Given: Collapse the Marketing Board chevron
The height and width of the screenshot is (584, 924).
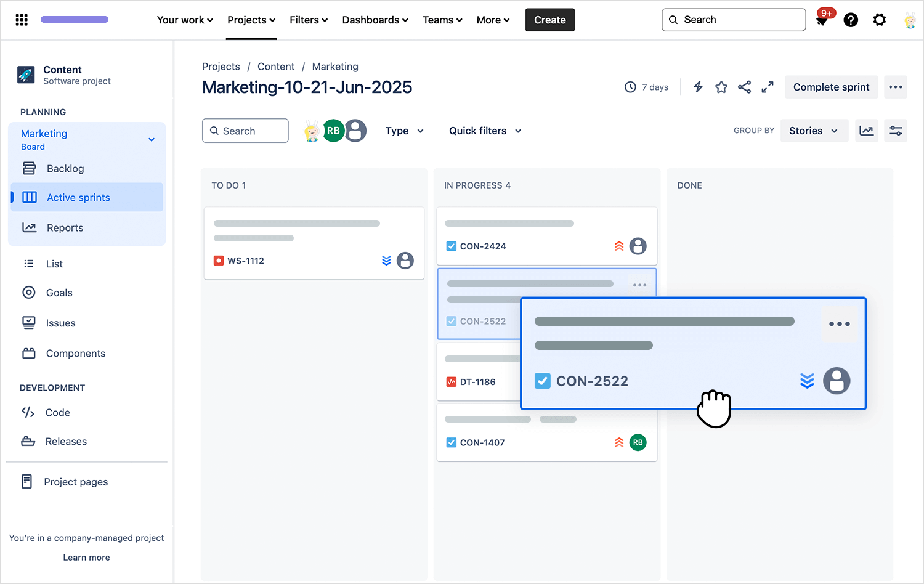Looking at the screenshot, I should (152, 140).
